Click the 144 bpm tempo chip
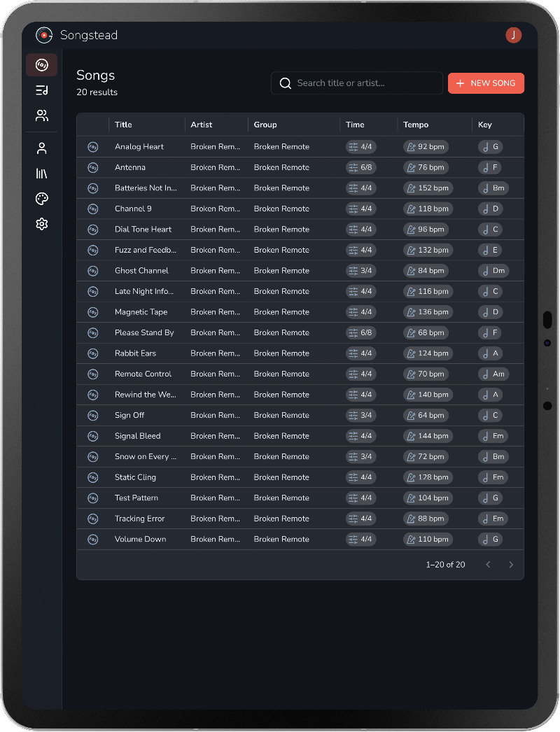560x732 pixels. pos(428,436)
